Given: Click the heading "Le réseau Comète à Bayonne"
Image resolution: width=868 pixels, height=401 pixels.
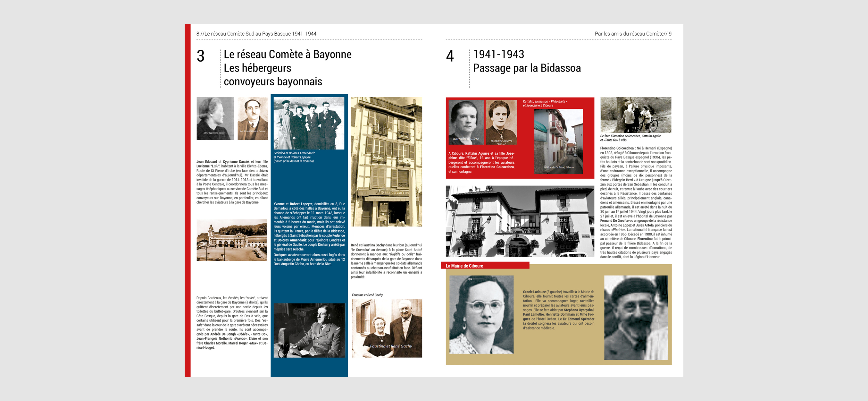Looking at the screenshot, I should click(288, 54).
